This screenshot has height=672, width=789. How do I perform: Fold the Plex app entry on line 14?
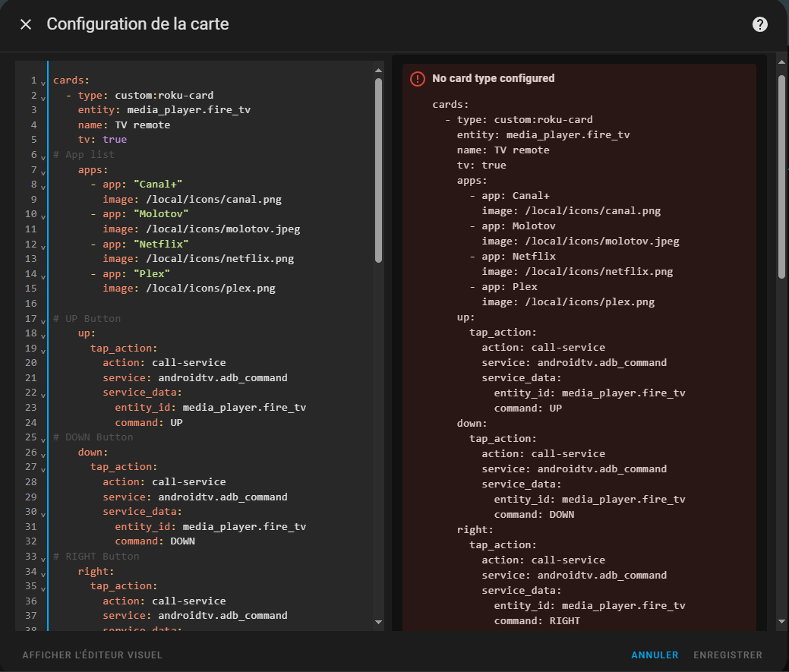43,276
